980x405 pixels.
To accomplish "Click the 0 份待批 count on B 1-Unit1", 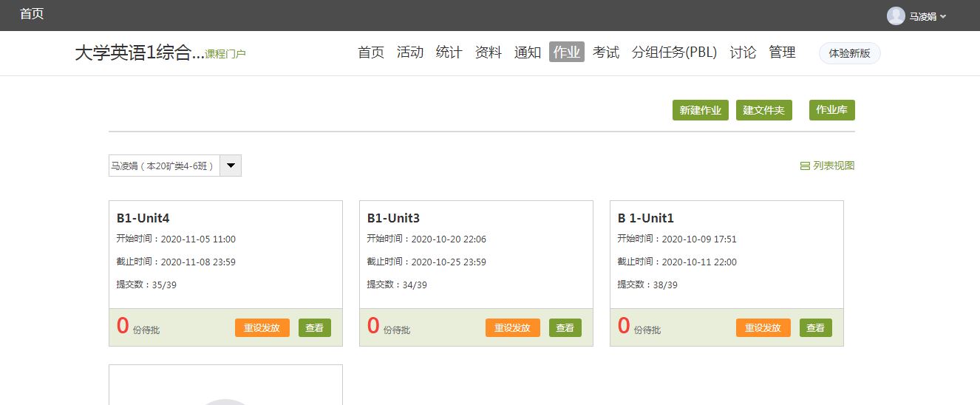I will [x=639, y=326].
